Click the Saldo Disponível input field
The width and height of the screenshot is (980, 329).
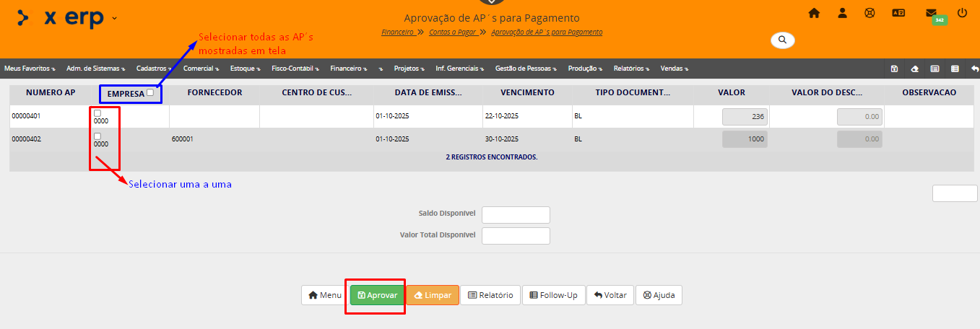click(516, 214)
